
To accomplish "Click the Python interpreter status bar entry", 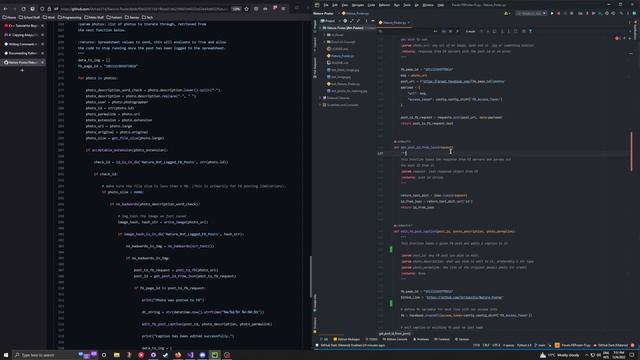I will coord(524,346).
